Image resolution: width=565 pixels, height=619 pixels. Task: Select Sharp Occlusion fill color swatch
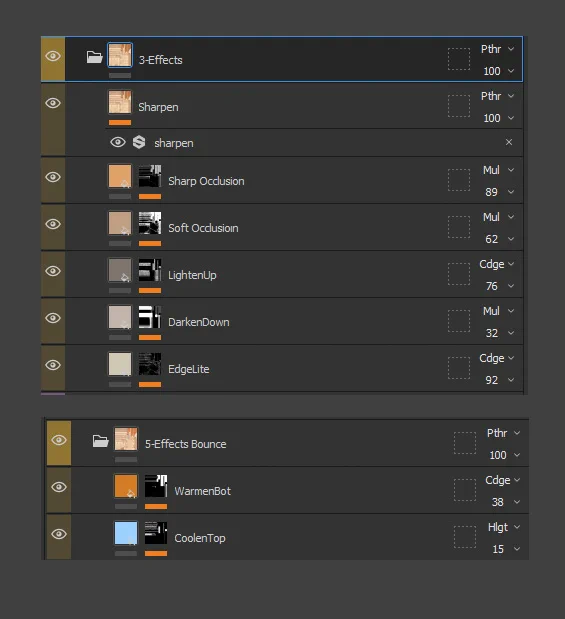coord(120,176)
